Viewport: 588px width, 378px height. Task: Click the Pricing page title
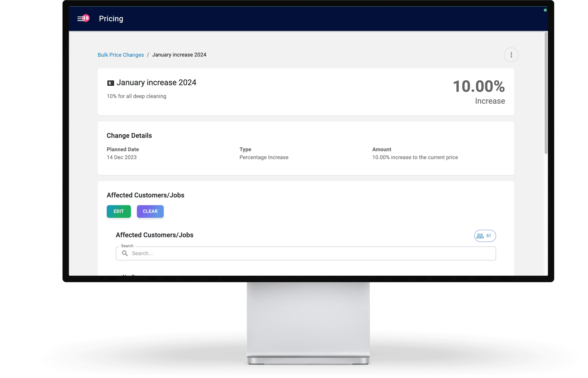click(x=111, y=19)
